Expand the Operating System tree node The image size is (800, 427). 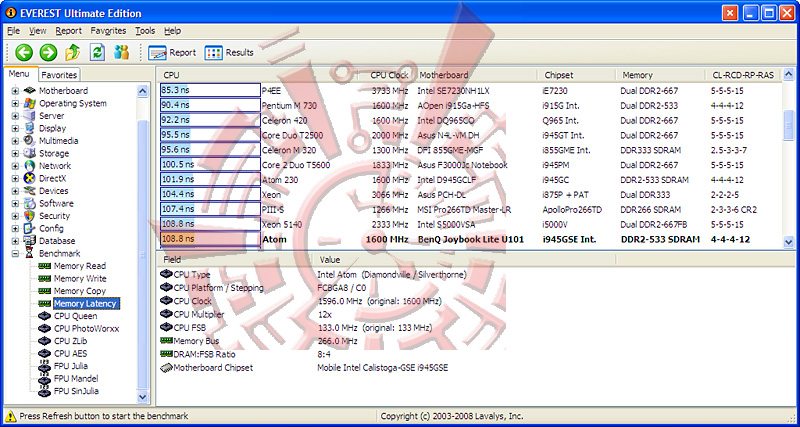15,103
